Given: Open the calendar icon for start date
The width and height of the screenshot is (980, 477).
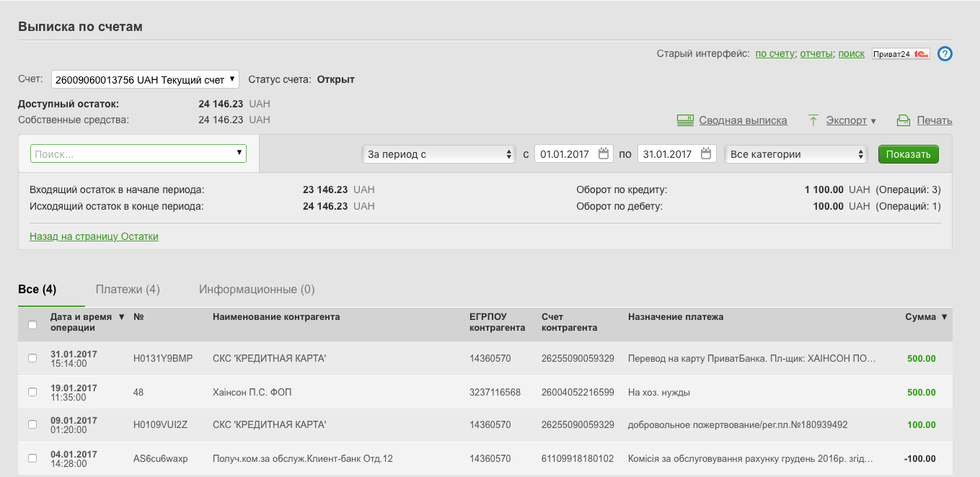Looking at the screenshot, I should [604, 153].
